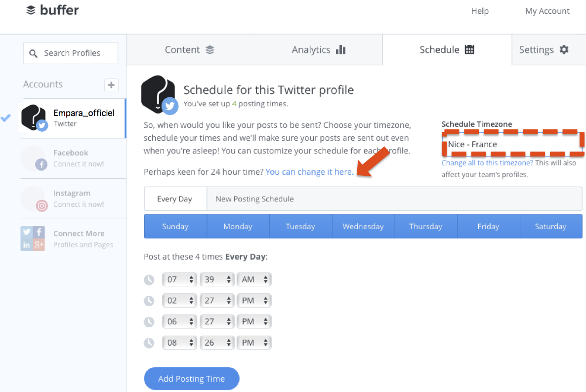Click the Add Posting Time button

pos(191,379)
